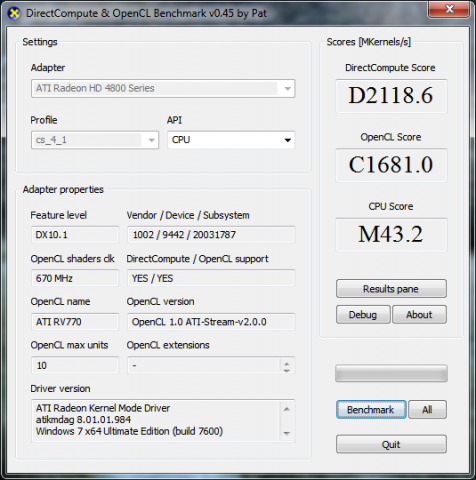Click text ATI Radeon Kernel Mode Driver
The width and height of the screenshot is (476, 480).
pos(103,408)
